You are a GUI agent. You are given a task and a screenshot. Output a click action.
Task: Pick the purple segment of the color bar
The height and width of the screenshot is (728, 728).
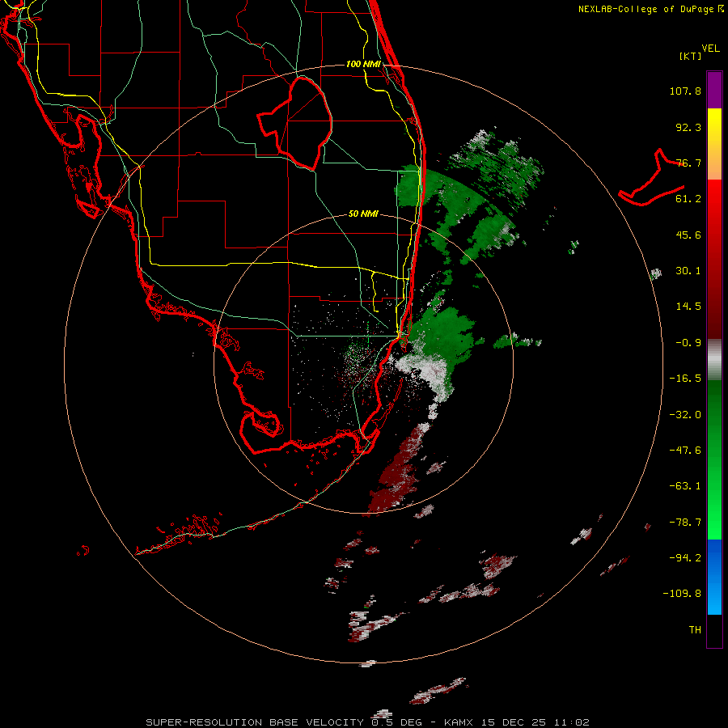click(714, 90)
